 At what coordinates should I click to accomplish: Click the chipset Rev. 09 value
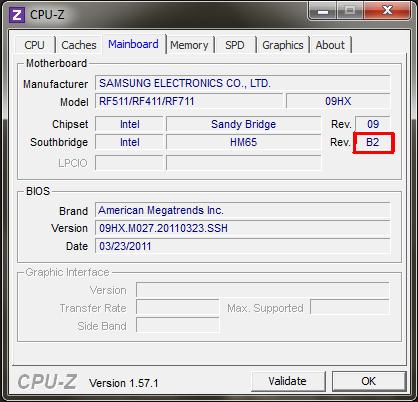pyautogui.click(x=373, y=124)
